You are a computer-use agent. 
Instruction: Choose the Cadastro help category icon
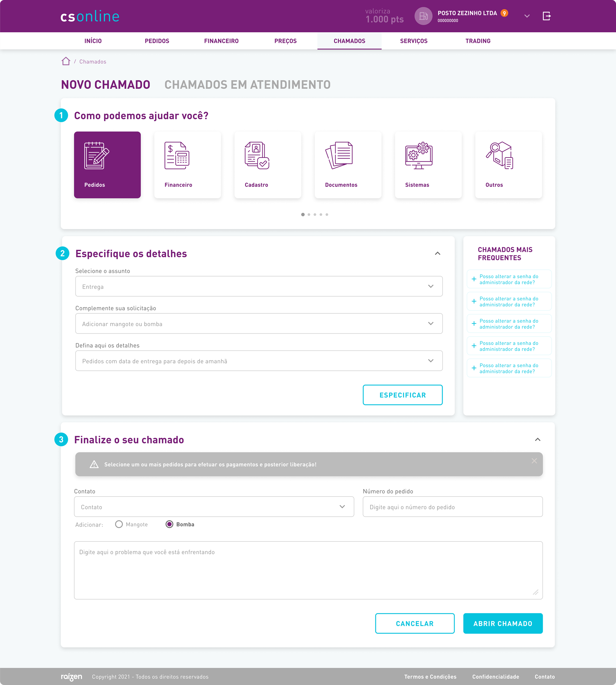257,155
